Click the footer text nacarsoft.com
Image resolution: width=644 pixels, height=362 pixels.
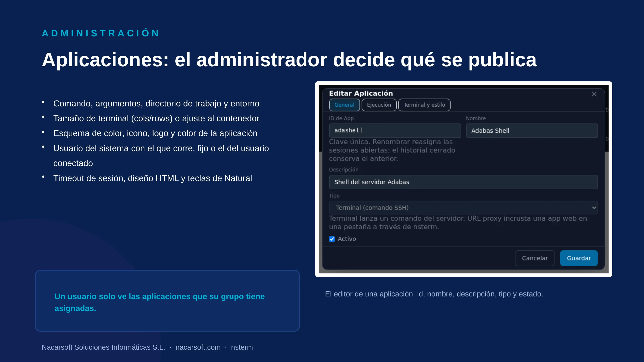pyautogui.click(x=198, y=347)
